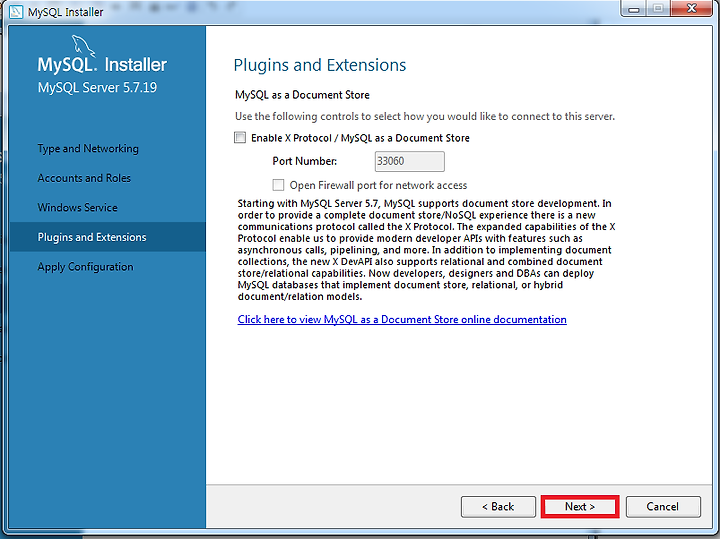The height and width of the screenshot is (539, 720).
Task: Toggle Open Firewall port for network access
Action: pyautogui.click(x=278, y=185)
